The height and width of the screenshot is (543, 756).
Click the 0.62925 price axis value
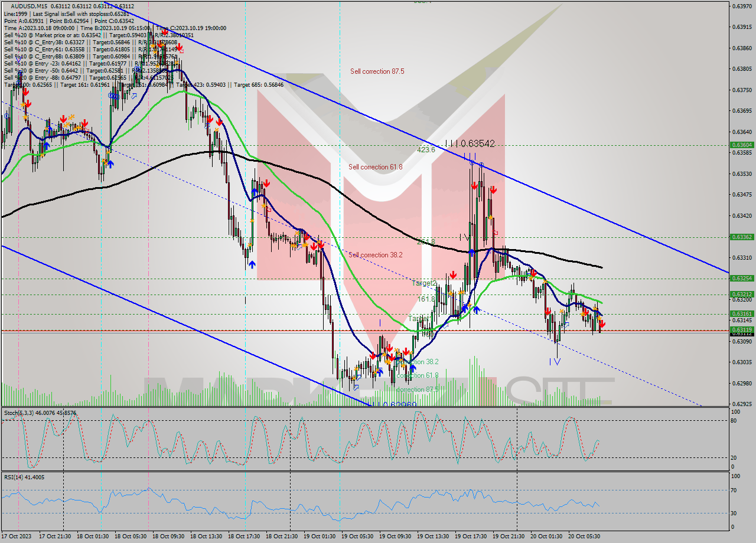[x=742, y=404]
